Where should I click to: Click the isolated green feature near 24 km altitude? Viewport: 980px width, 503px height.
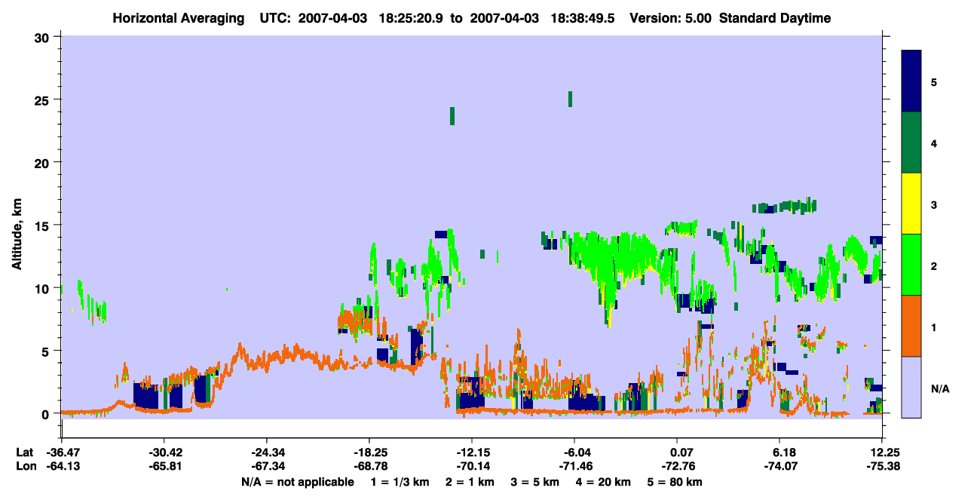pyautogui.click(x=452, y=115)
